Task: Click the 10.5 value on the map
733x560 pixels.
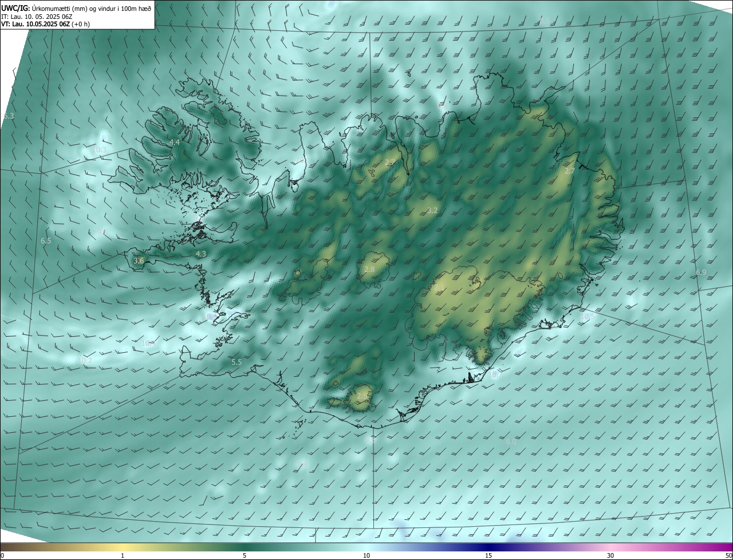Action: (588, 316)
